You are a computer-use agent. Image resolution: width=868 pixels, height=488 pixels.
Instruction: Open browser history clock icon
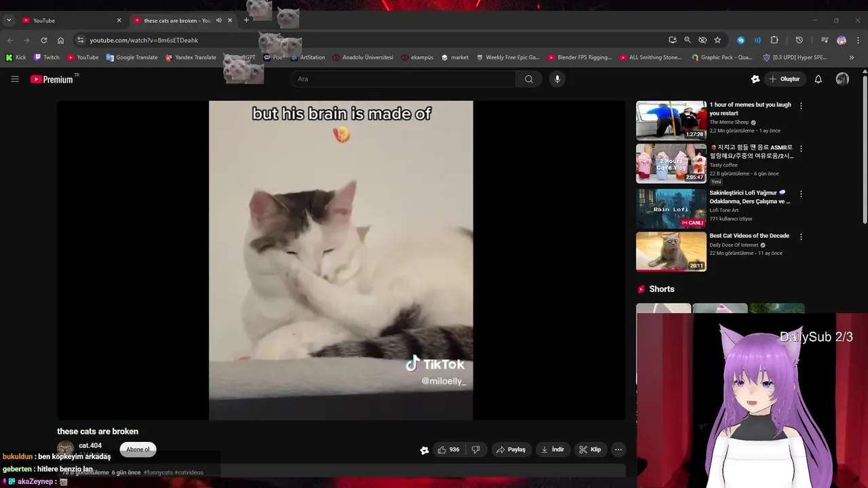pyautogui.click(x=800, y=40)
